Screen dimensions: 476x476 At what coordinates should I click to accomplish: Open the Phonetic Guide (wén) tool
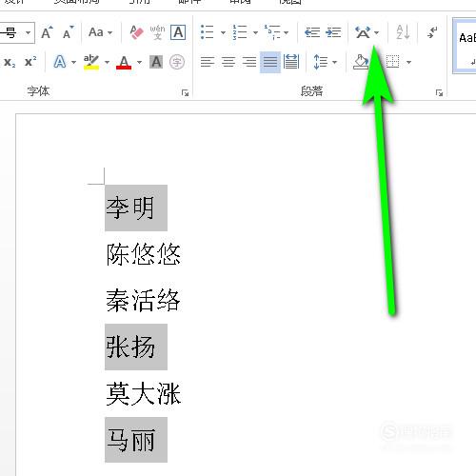pyautogui.click(x=157, y=32)
